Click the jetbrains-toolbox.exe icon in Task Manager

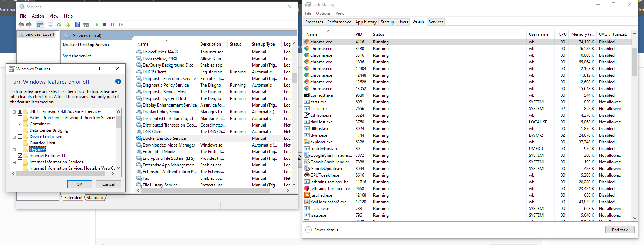(307, 189)
